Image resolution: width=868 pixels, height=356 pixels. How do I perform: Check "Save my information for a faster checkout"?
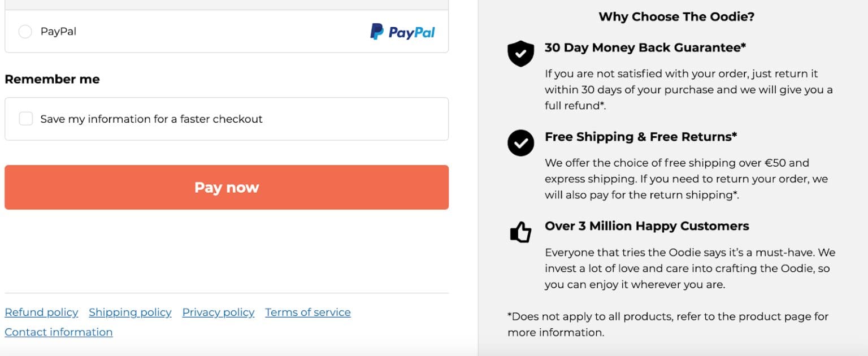(26, 119)
